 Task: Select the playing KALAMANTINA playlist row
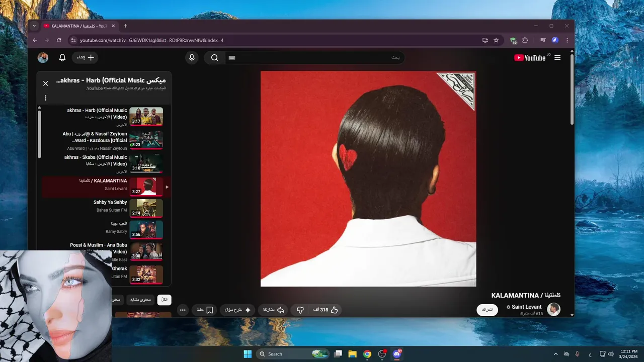[x=106, y=187]
